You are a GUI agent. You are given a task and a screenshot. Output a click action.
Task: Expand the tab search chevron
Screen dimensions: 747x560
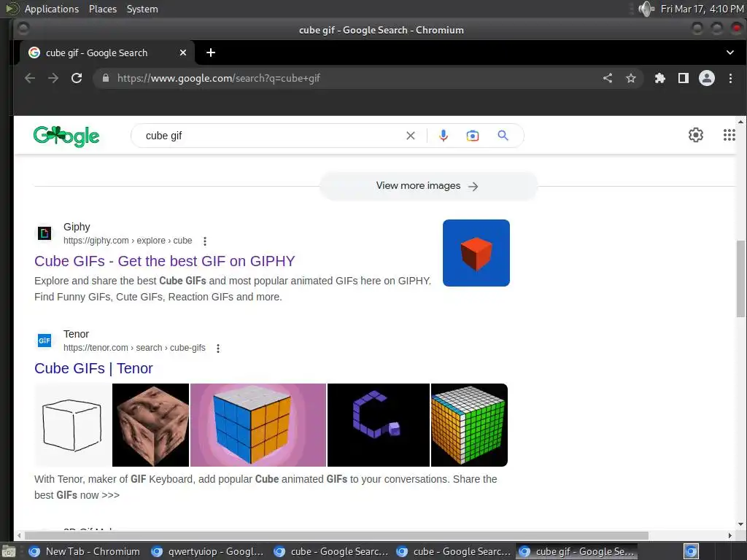pos(729,52)
